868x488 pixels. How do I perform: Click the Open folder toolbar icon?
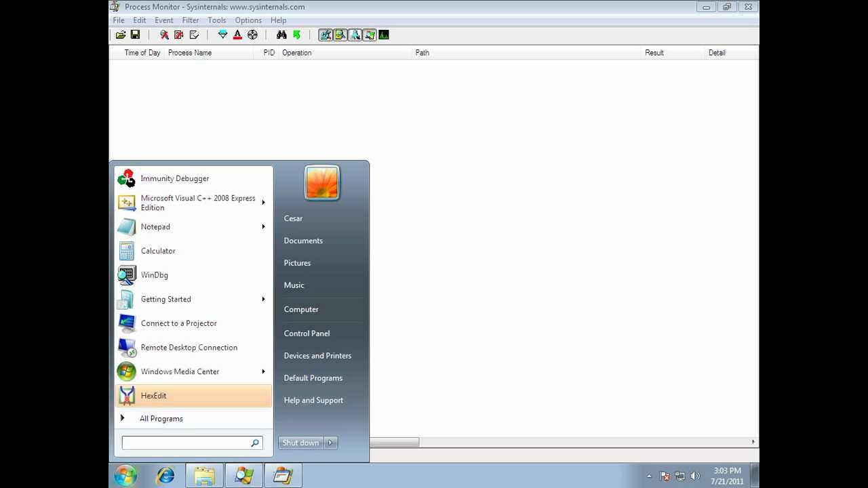(x=121, y=35)
